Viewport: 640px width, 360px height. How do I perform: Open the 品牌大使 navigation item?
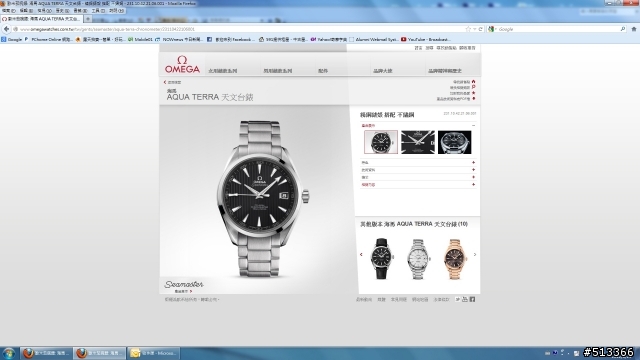(382, 71)
